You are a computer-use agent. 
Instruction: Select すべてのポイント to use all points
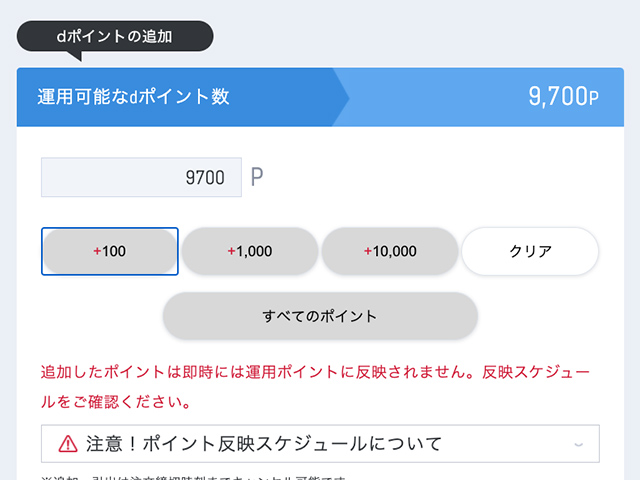320,316
